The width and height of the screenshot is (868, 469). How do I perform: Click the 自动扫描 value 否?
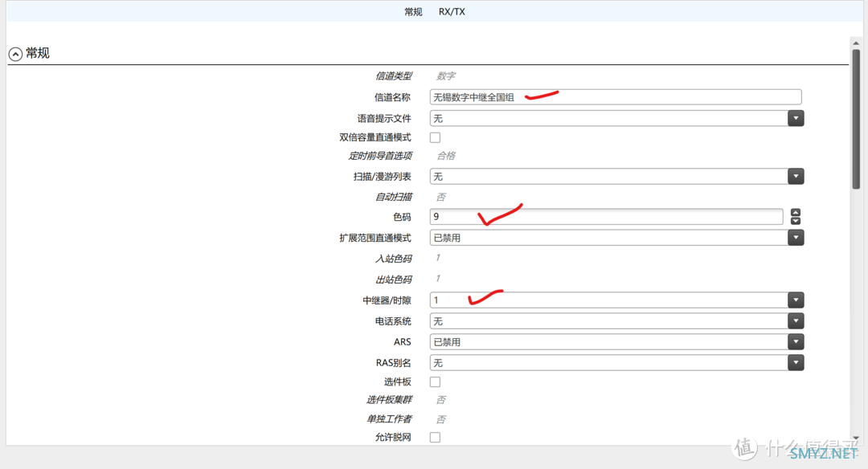[440, 197]
